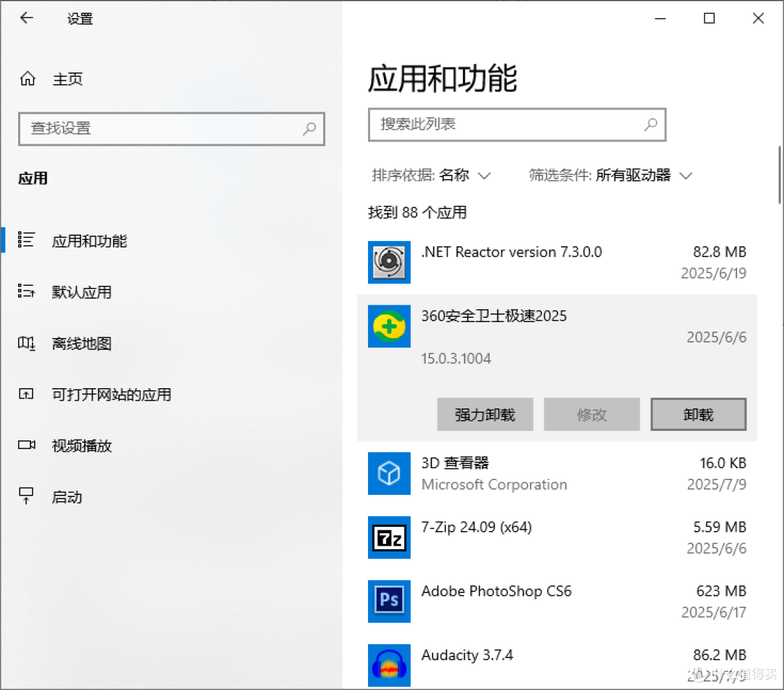Click the 启动 sidebar icon
Image resolution: width=784 pixels, height=690 pixels.
click(26, 496)
